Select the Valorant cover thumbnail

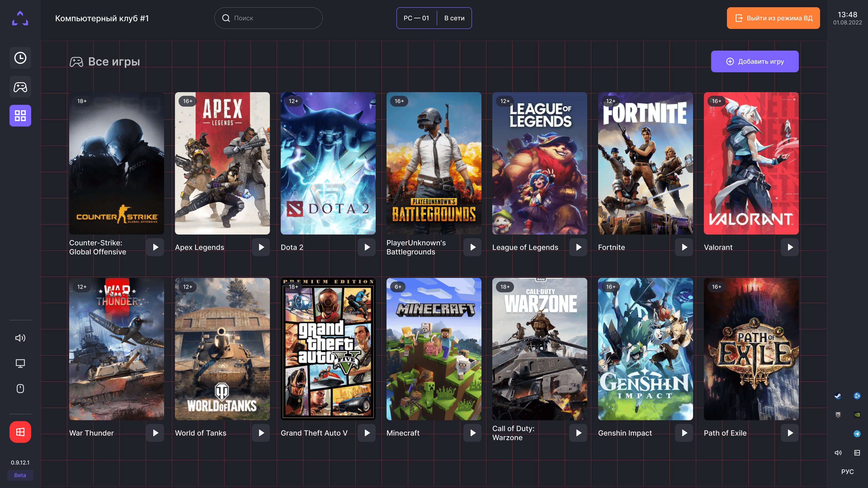coord(751,163)
